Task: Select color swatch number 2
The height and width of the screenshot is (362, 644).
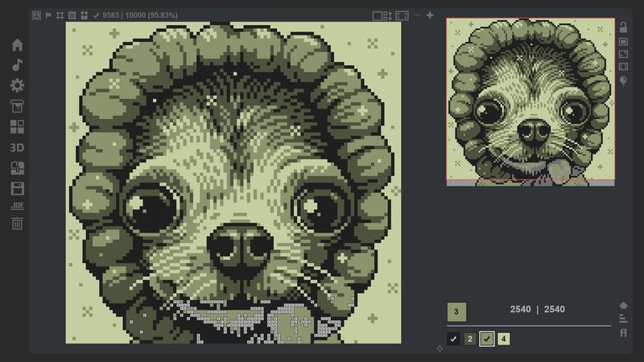Action: pos(470,339)
